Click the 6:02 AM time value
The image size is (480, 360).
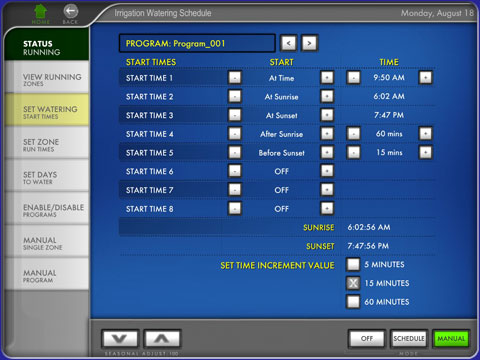click(389, 96)
